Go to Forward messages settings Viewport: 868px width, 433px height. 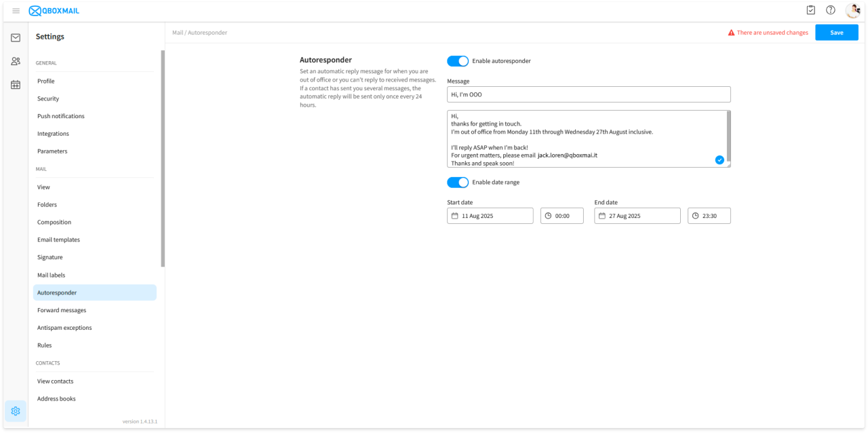[62, 310]
